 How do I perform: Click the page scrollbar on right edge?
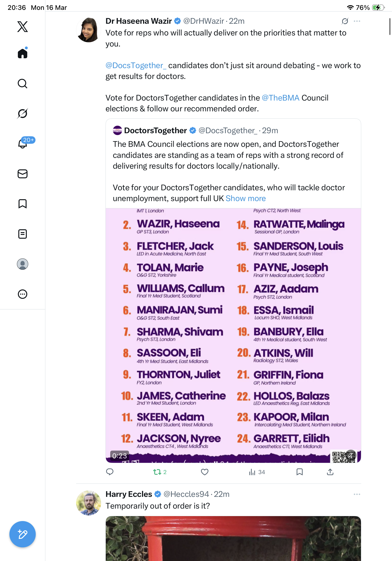[x=390, y=27]
